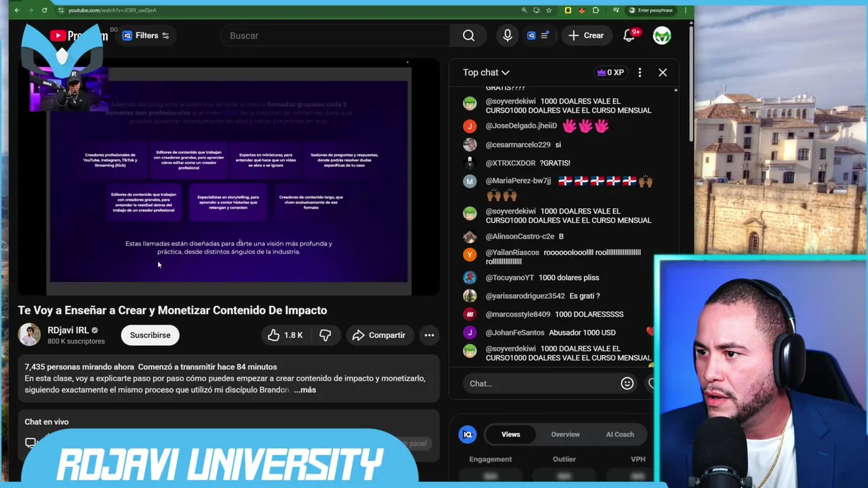Screen dimensions: 868x488
Task: Click the Chat en vivo heading
Action: pyautogui.click(x=47, y=422)
